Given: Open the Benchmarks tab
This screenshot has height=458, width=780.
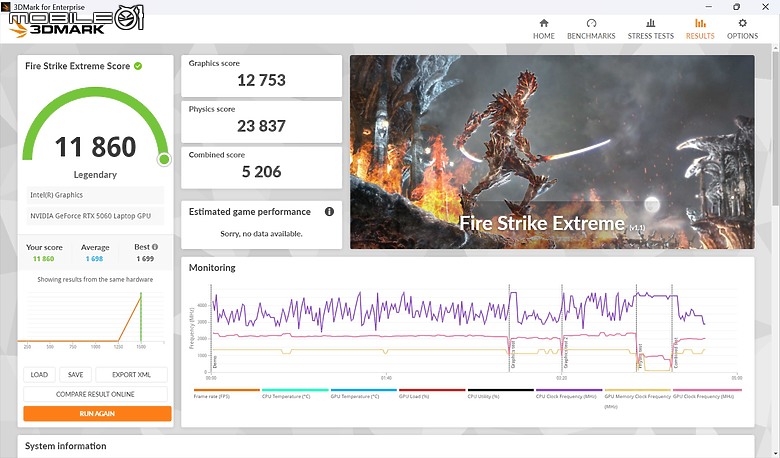Looking at the screenshot, I should pos(591,29).
